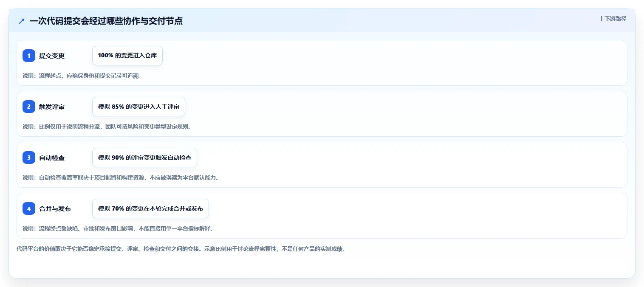Image resolution: width=644 pixels, height=287 pixels.
Task: Click step number 2 badge
Action: (29, 107)
